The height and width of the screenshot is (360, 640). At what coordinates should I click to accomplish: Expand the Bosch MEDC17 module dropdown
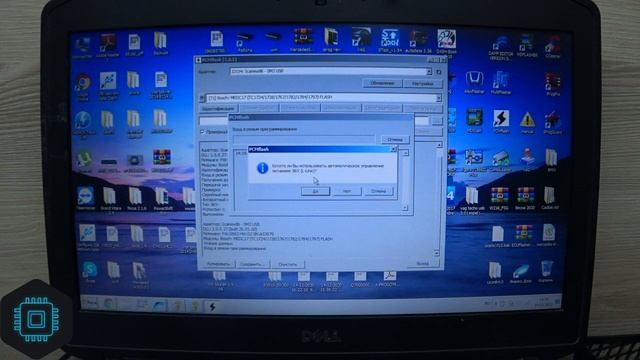438,98
